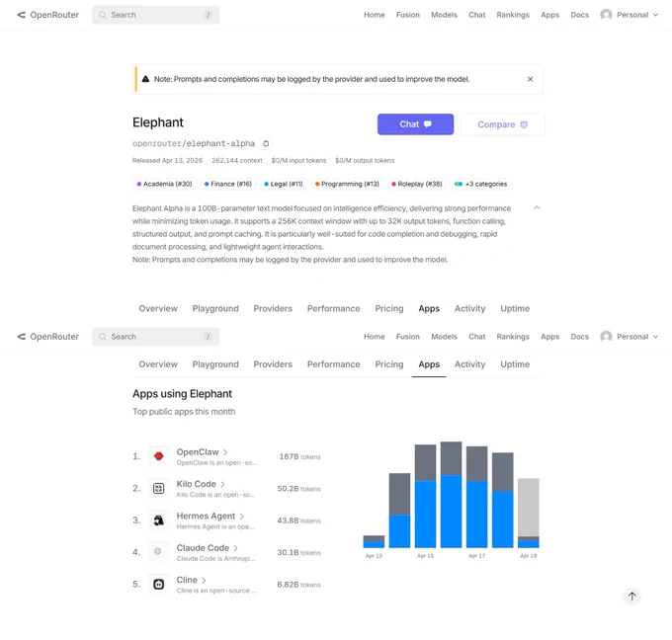Select the Finance (#16) category tag
The image size is (672, 640).
[228, 185]
